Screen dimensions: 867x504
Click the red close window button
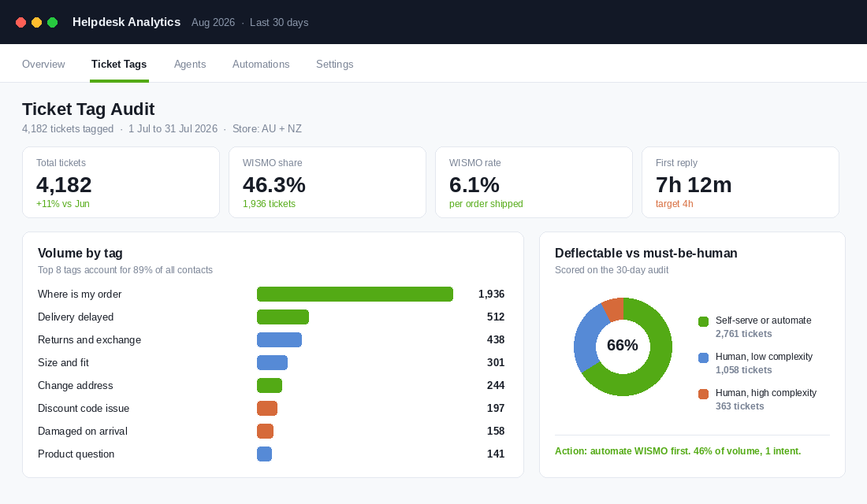tap(21, 22)
